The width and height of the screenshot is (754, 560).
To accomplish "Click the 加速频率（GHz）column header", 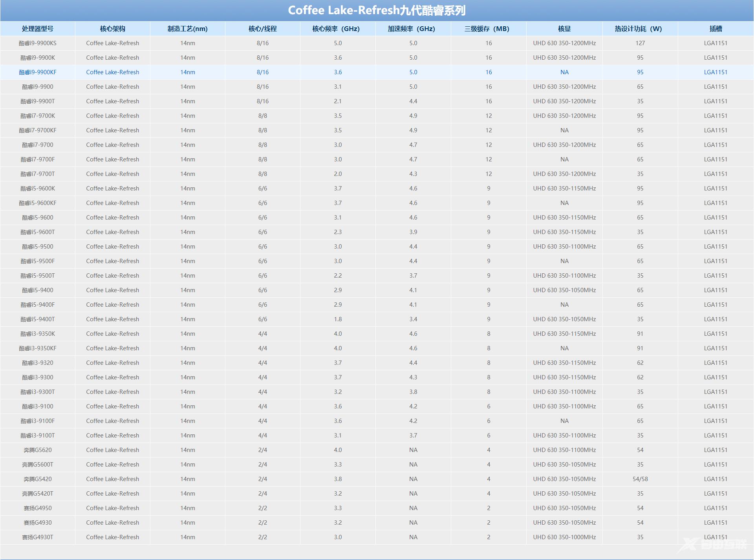I will (413, 29).
